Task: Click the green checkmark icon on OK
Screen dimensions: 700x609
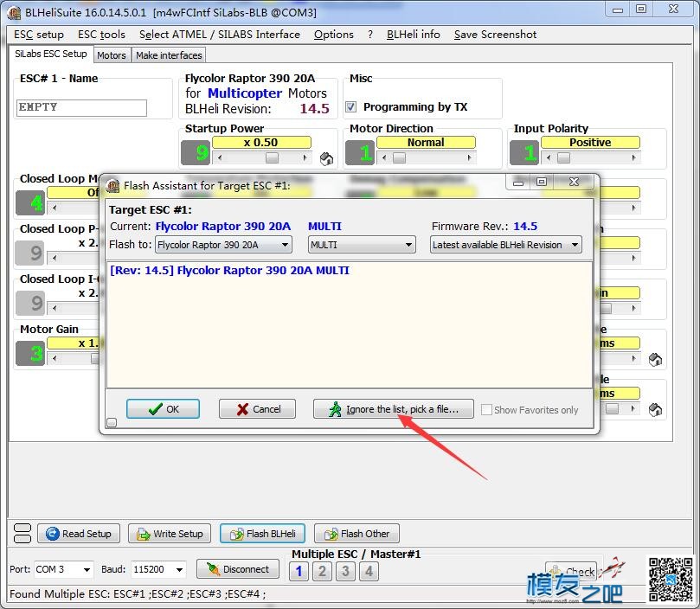Action: tap(155, 409)
